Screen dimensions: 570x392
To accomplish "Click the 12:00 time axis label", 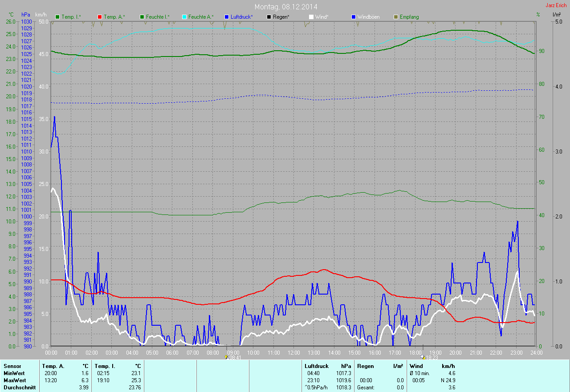I will [293, 352].
